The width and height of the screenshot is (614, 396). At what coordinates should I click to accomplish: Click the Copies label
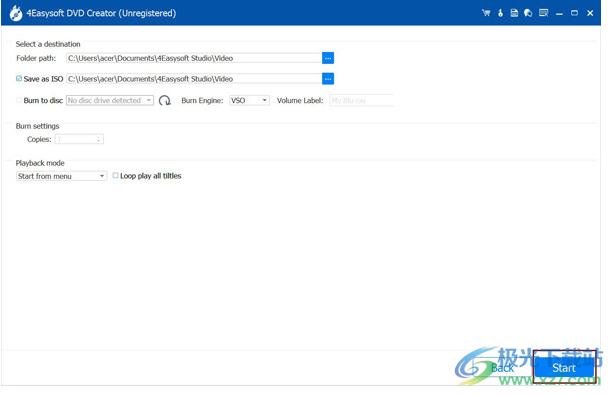pos(39,139)
